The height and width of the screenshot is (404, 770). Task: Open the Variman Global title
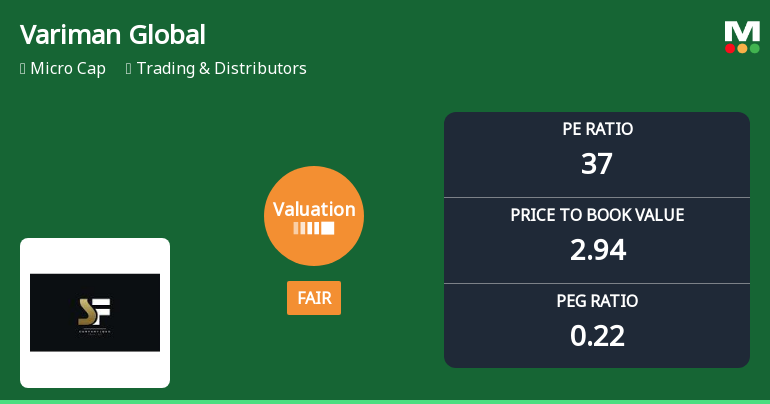click(112, 35)
